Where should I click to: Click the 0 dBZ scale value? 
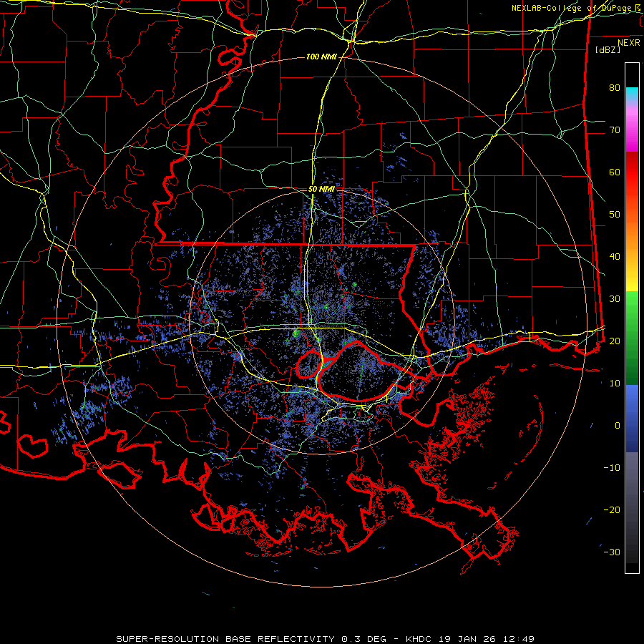[618, 426]
